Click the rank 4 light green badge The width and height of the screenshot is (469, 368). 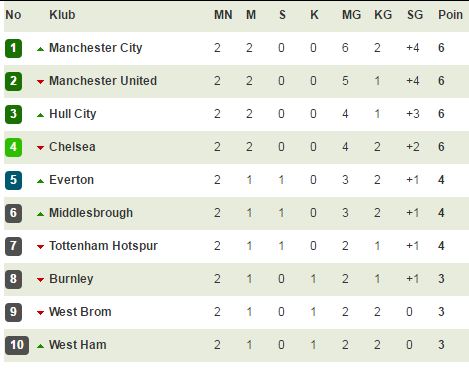tap(13, 147)
